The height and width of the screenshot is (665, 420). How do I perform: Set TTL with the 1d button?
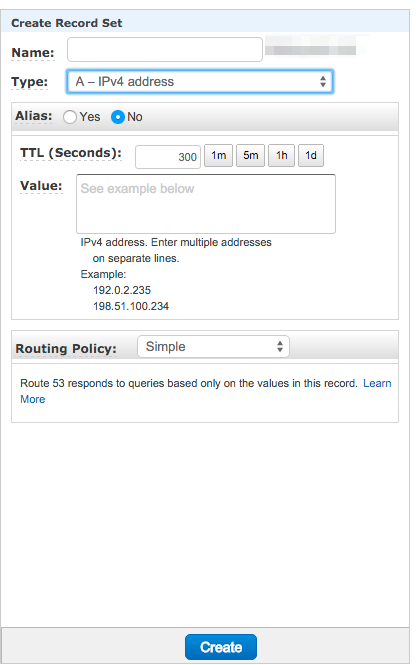click(311, 156)
